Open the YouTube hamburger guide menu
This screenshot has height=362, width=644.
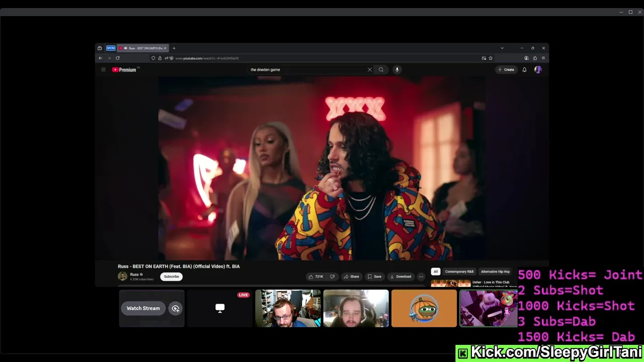click(103, 70)
